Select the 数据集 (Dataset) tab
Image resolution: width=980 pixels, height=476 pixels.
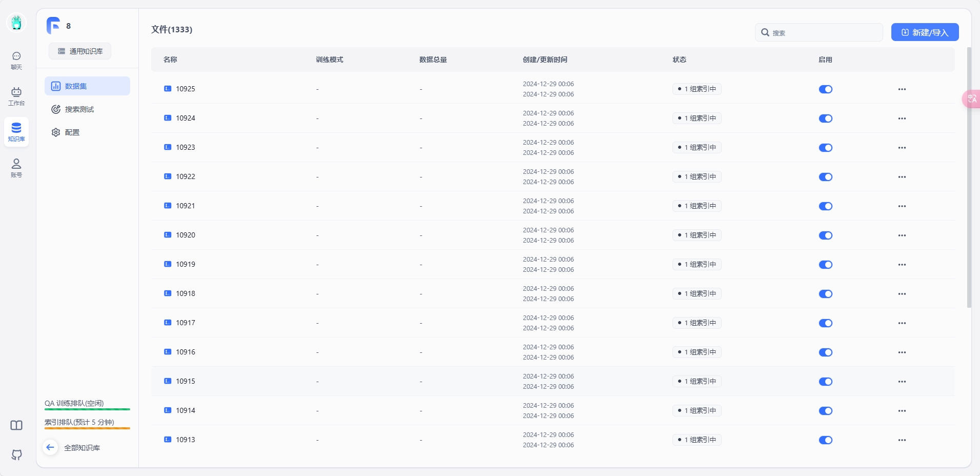coord(87,86)
